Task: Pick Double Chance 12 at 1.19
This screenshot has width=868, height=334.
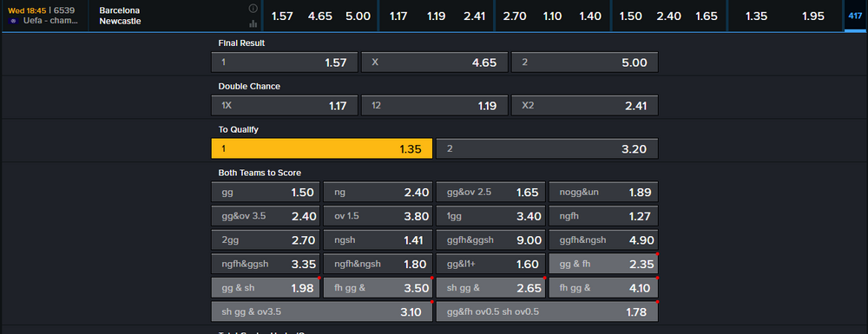Action: tap(435, 106)
